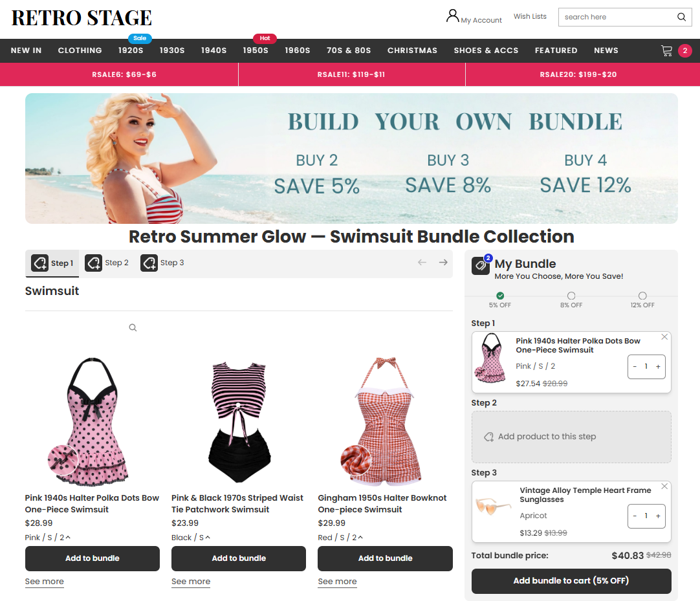The height and width of the screenshot is (601, 700).
Task: Increase quantity of Pink Halter swimsuit
Action: point(658,367)
